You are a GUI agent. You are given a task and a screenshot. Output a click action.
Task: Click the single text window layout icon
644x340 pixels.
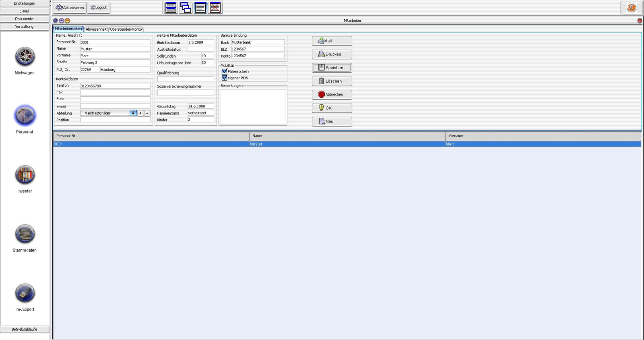click(x=200, y=8)
